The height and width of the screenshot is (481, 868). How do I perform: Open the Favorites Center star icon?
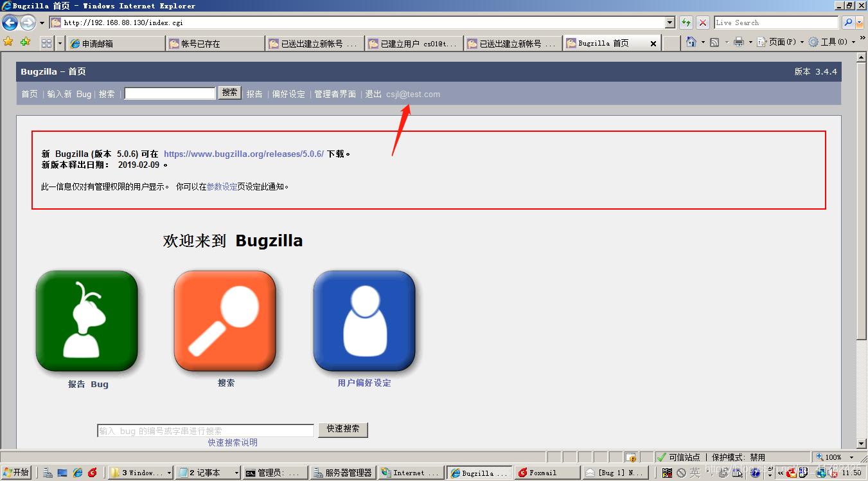[x=8, y=42]
